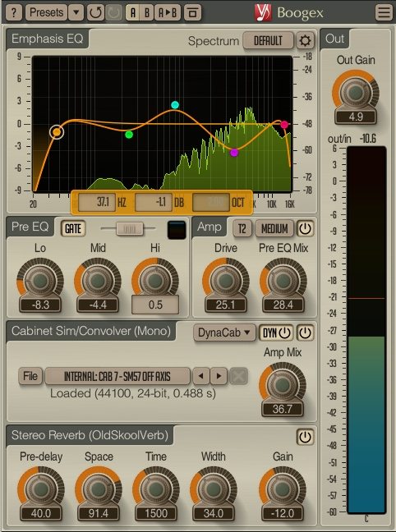The height and width of the screenshot is (532, 396).
Task: Open spectrum settings gear icon
Action: (x=305, y=41)
